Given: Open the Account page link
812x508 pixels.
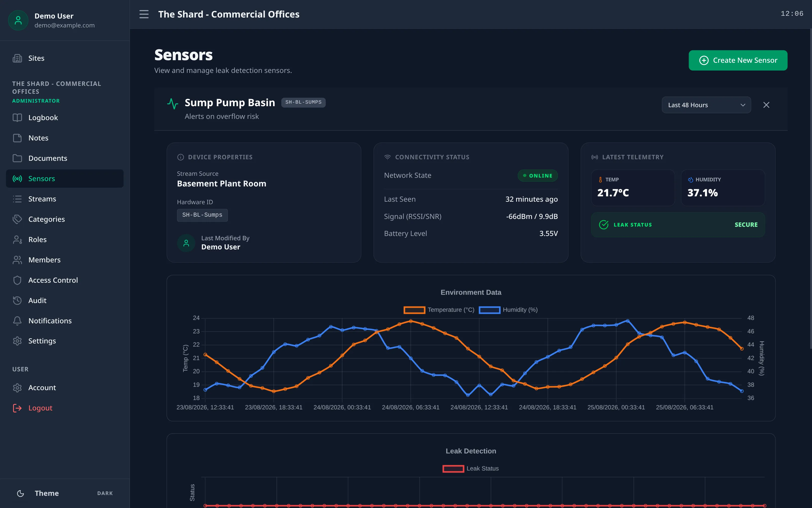Looking at the screenshot, I should coord(65,388).
